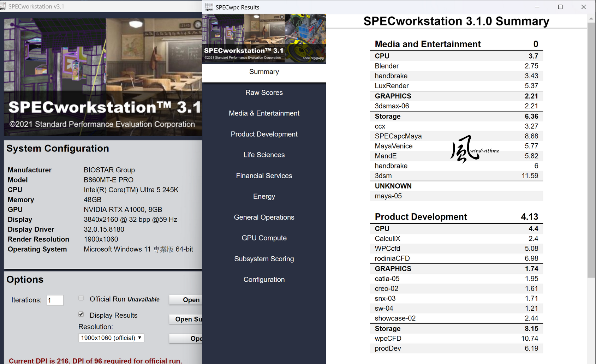
Task: Click the 3dsmax-06 result row
Action: click(x=457, y=106)
